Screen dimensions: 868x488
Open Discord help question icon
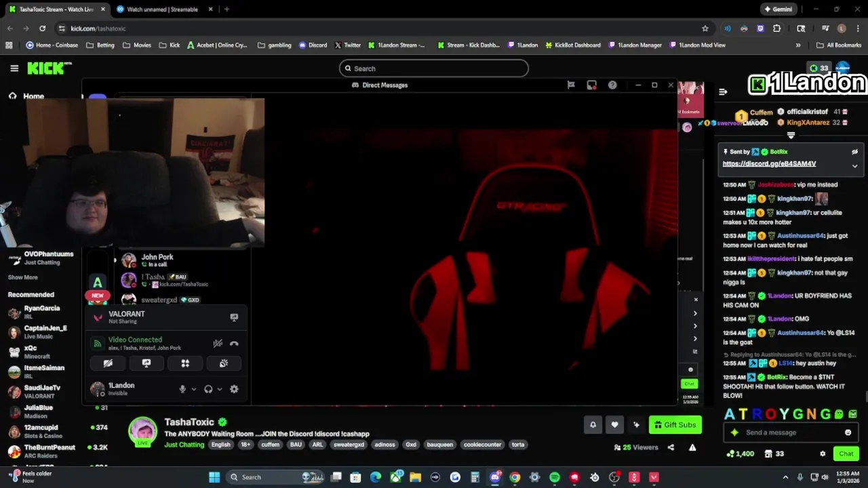pyautogui.click(x=612, y=85)
